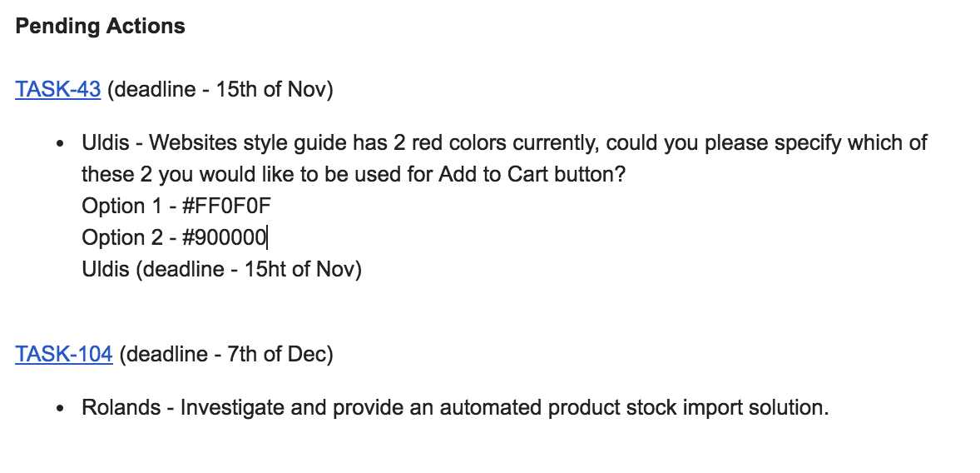Open the TASK-104 link
Viewport: 980px width, 473px height.
pos(64,354)
